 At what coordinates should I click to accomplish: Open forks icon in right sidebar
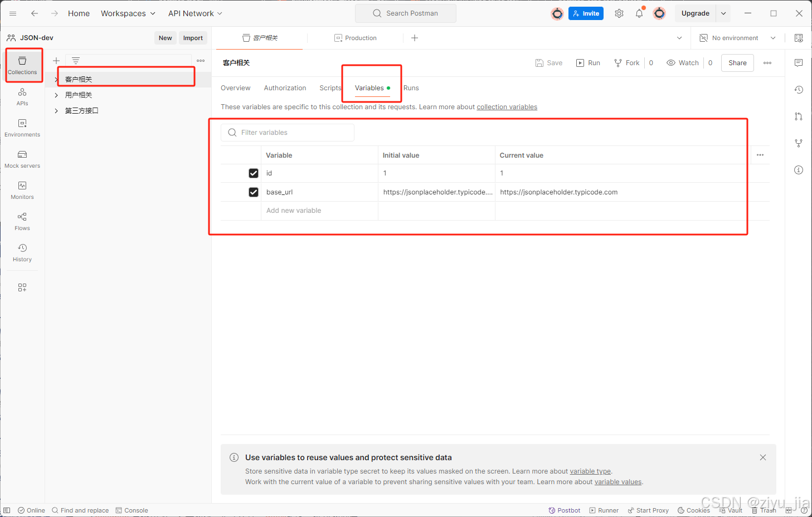click(x=799, y=143)
